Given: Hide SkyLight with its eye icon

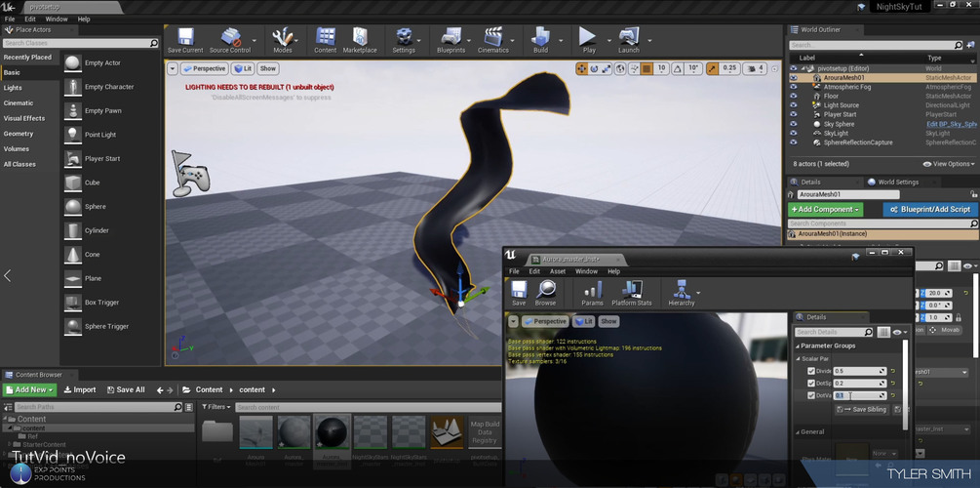Looking at the screenshot, I should click(793, 134).
